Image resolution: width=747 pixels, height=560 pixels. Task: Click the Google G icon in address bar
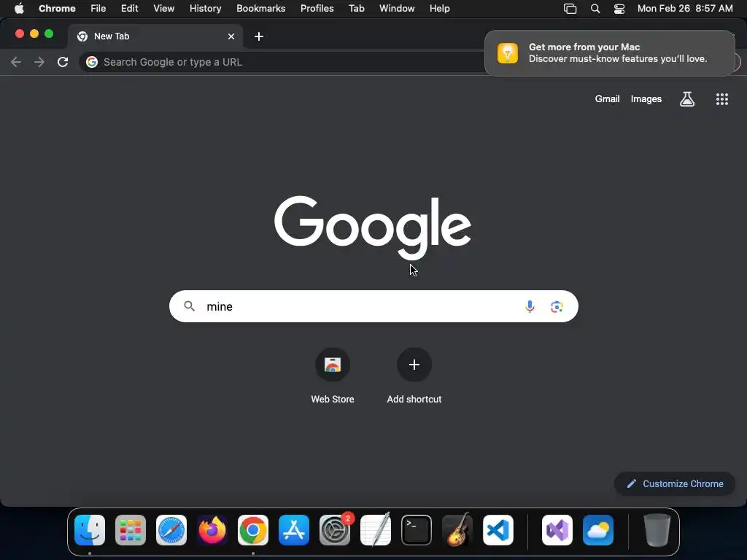[x=92, y=62]
